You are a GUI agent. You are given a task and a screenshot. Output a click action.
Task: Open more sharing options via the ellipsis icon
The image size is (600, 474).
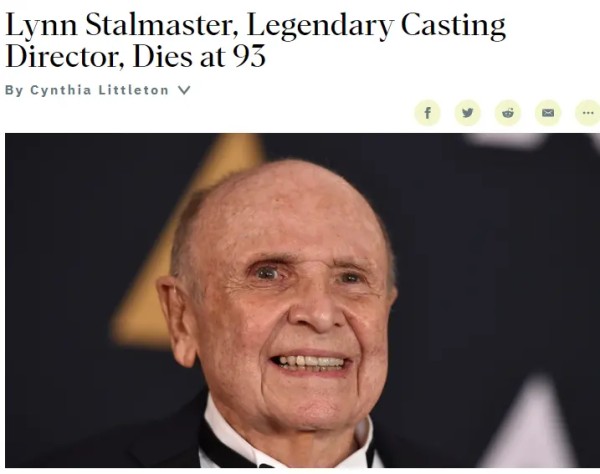tap(588, 113)
